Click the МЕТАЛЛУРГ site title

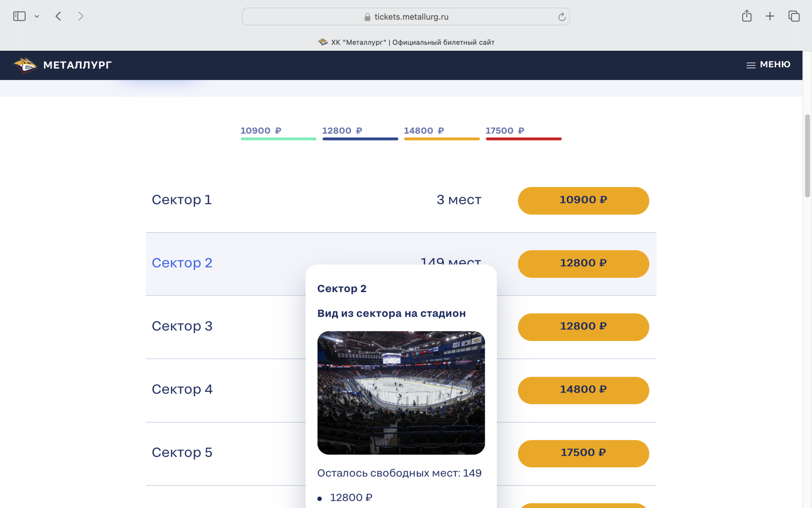77,65
